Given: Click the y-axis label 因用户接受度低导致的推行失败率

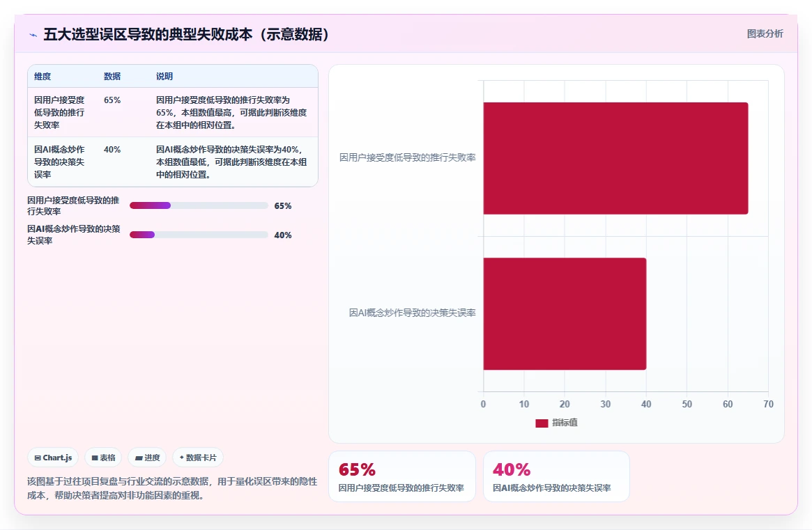Looking at the screenshot, I should pyautogui.click(x=408, y=157).
